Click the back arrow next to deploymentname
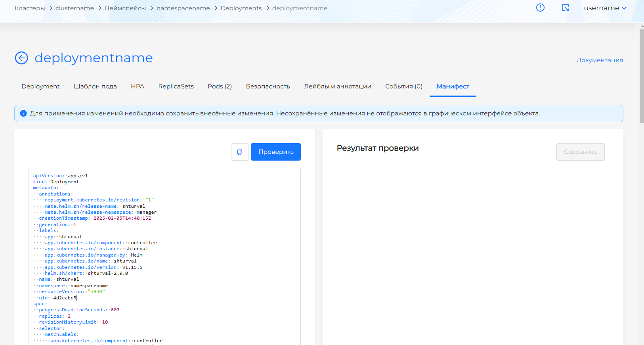This screenshot has height=345, width=644. click(x=21, y=58)
